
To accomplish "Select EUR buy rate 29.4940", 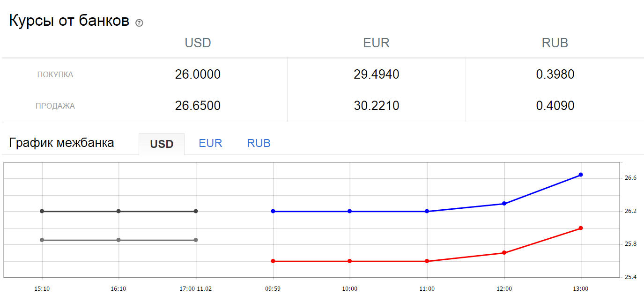I will click(x=376, y=74).
